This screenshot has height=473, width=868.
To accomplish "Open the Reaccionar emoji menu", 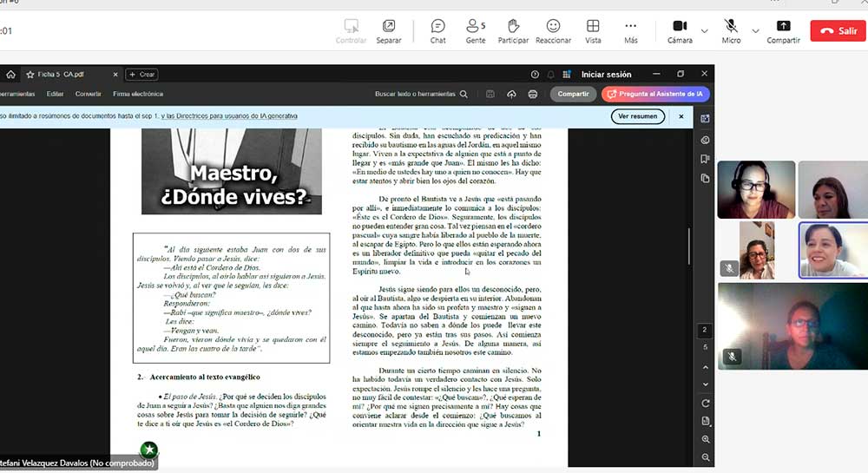I will [x=553, y=30].
